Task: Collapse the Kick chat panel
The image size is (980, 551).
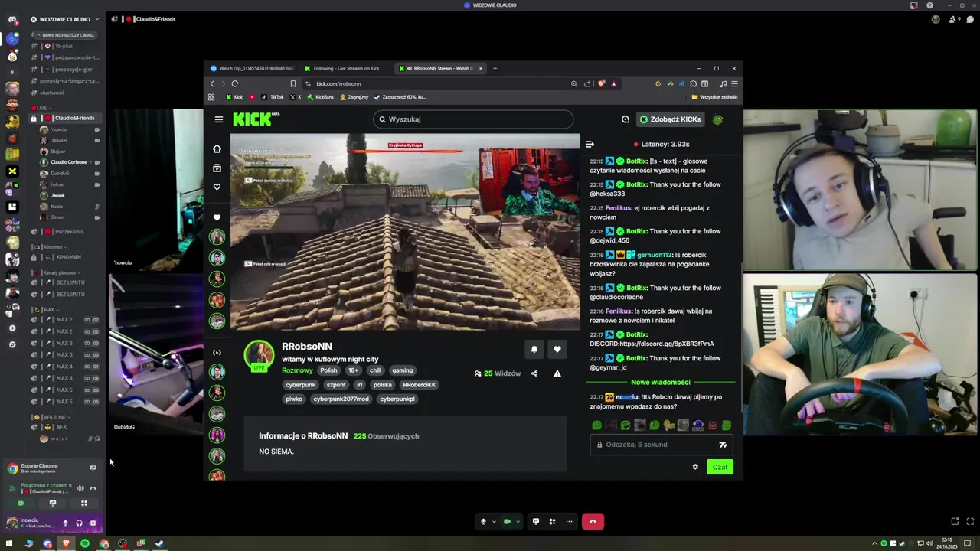Action: (590, 144)
